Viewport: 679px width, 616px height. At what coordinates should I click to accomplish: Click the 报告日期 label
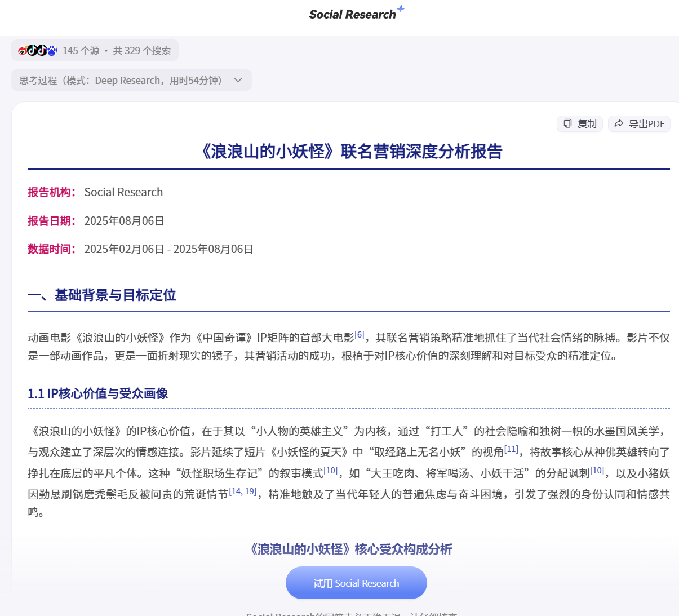(x=52, y=220)
